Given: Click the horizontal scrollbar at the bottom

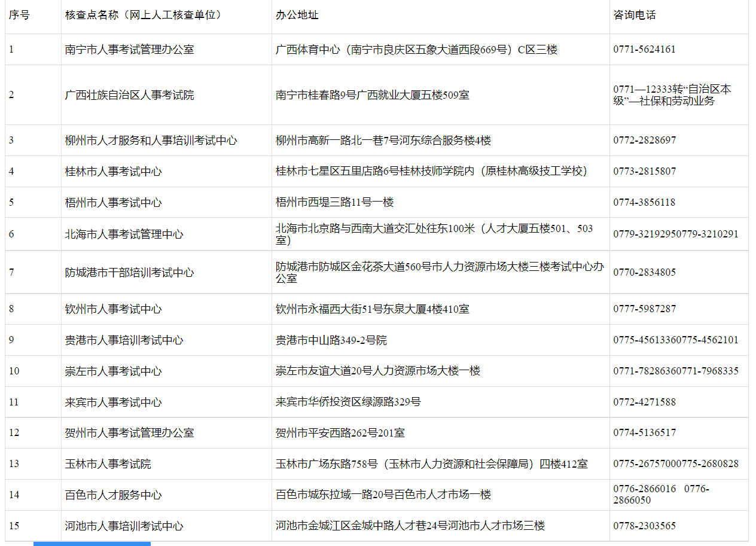Looking at the screenshot, I should pyautogui.click(x=92, y=544).
